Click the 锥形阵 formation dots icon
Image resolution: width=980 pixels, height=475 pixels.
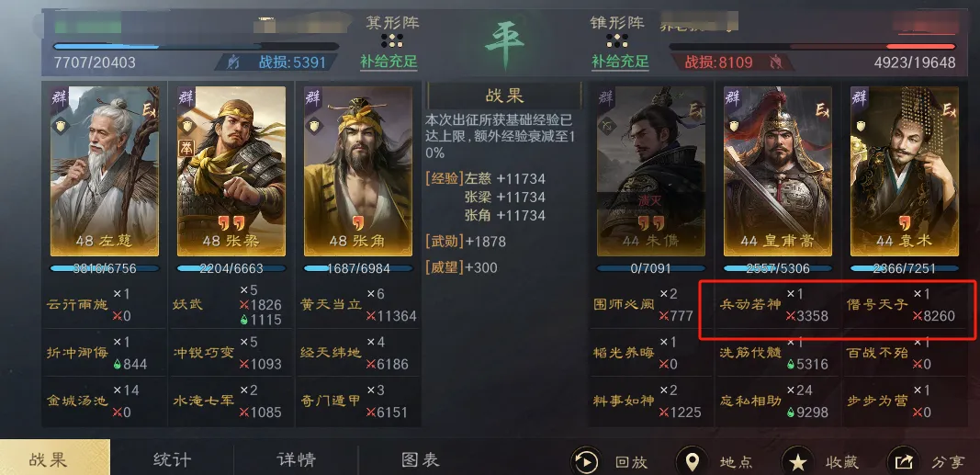pos(617,40)
